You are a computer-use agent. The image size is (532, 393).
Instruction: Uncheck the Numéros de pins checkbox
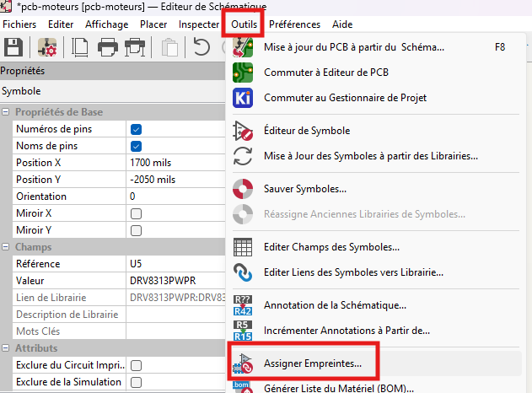136,129
